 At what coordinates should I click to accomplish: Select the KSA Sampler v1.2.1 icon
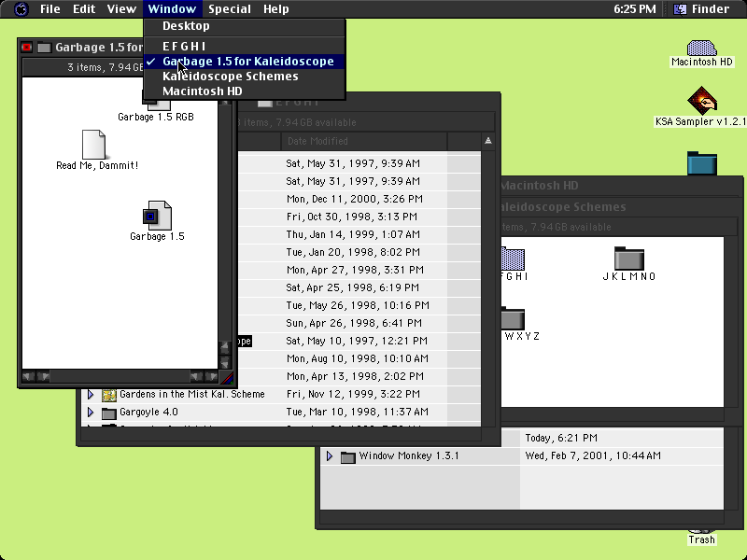(x=702, y=101)
